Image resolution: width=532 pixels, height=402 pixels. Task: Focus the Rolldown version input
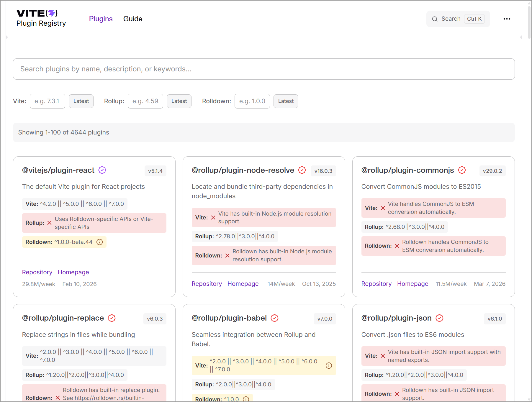[252, 101]
